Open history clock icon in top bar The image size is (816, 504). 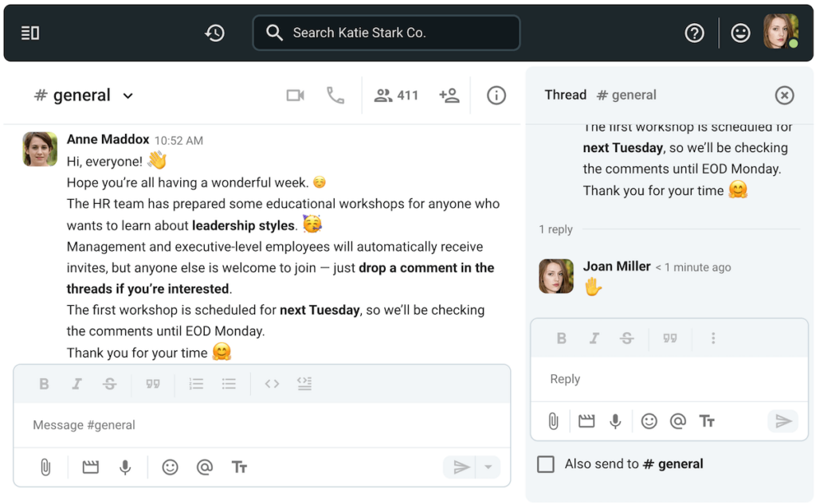[214, 33]
